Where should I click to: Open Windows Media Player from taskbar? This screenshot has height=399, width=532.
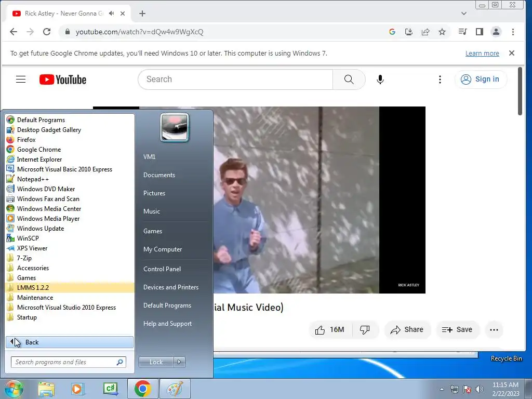(x=78, y=389)
